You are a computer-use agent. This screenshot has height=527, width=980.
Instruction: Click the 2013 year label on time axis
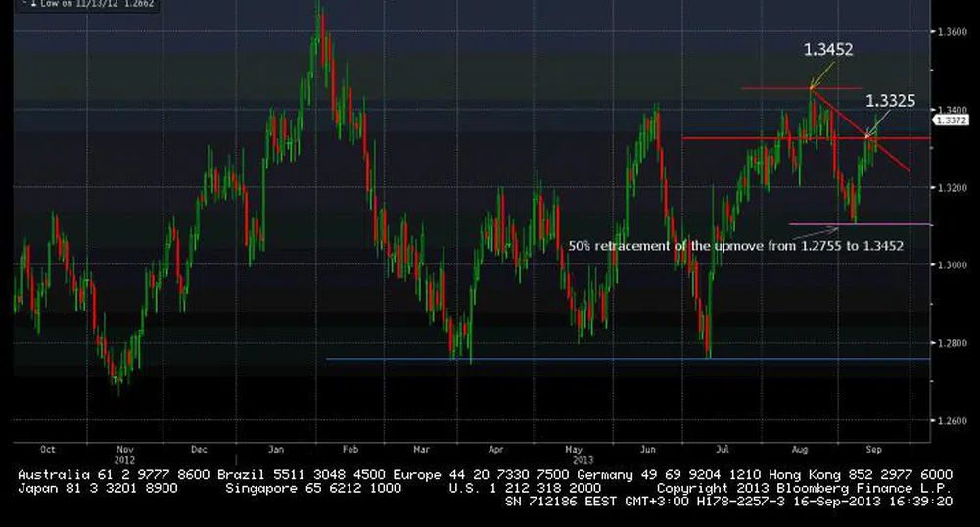(583, 458)
